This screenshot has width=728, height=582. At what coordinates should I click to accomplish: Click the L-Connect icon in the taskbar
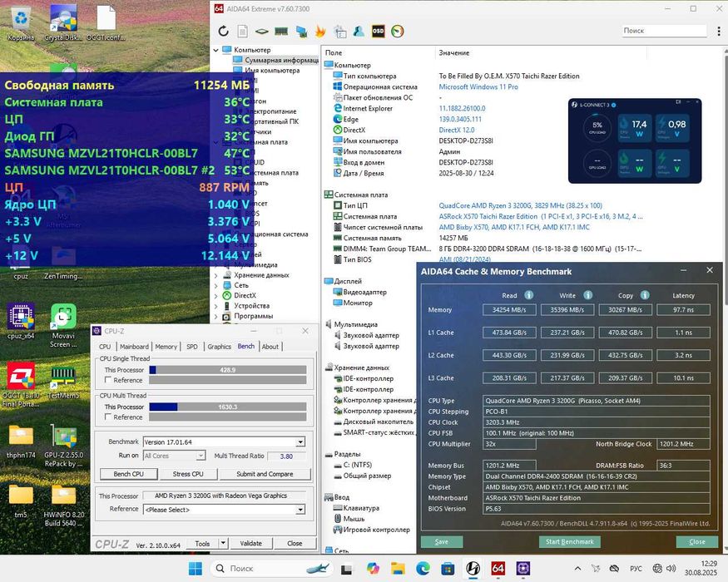(x=473, y=568)
